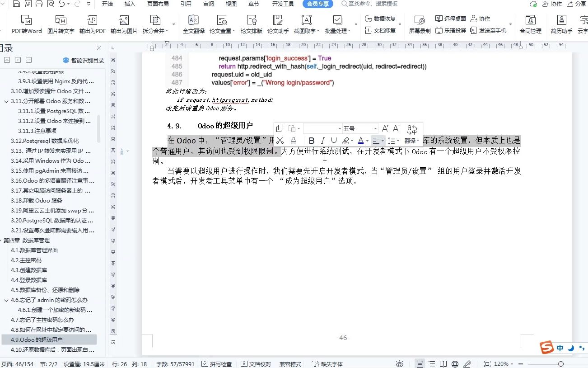Open the 简历助手 resume helper
Image resolution: width=588 pixels, height=368 pixels.
coord(561,25)
